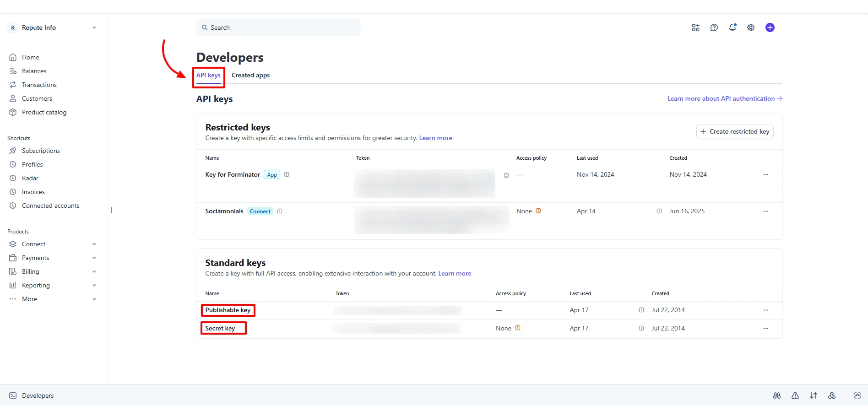Click the Secret key name
The height and width of the screenshot is (406, 868).
[x=220, y=328]
